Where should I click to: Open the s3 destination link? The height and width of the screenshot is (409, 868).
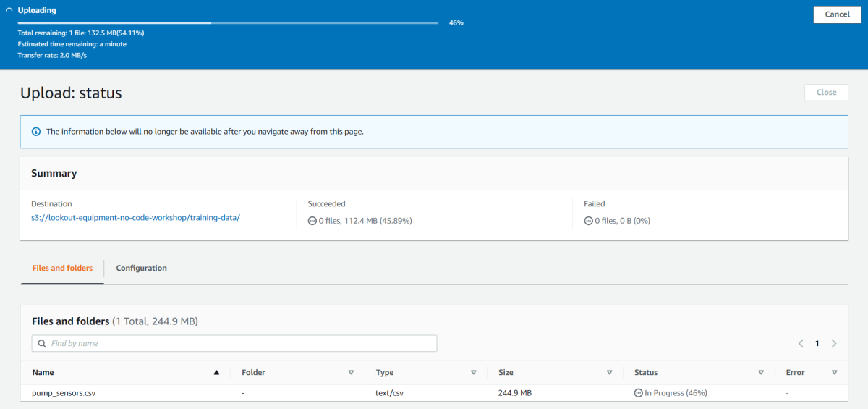(x=135, y=218)
